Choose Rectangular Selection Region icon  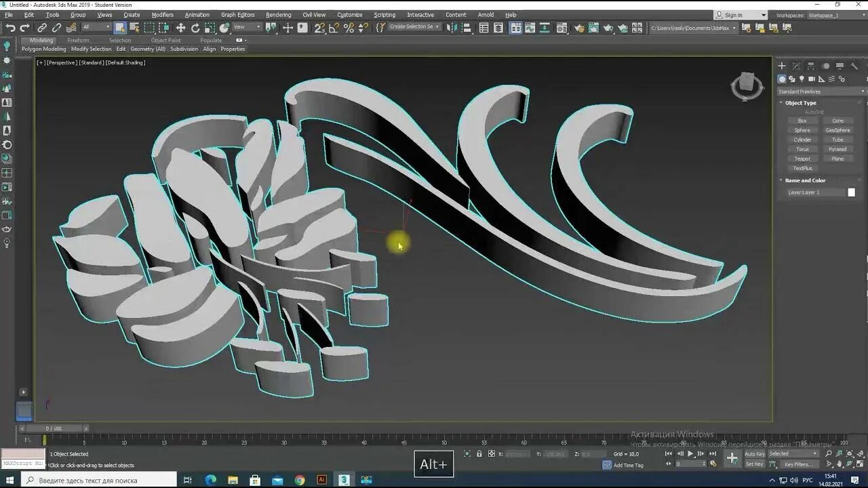click(x=149, y=28)
